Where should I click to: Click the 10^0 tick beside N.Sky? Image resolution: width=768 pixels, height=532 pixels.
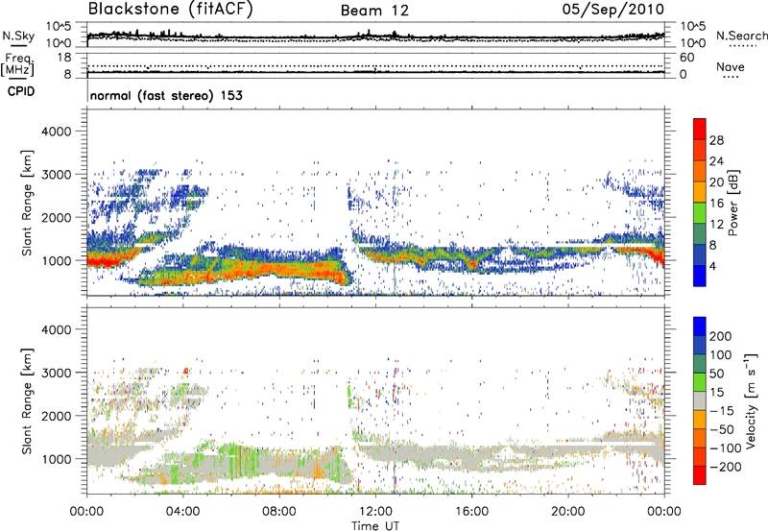pos(60,43)
